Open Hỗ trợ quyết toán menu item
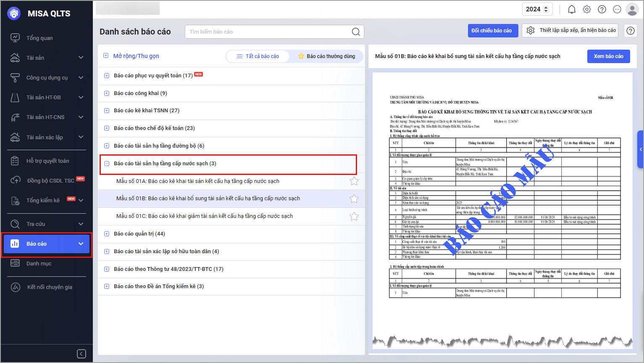The image size is (644, 363). point(47,161)
